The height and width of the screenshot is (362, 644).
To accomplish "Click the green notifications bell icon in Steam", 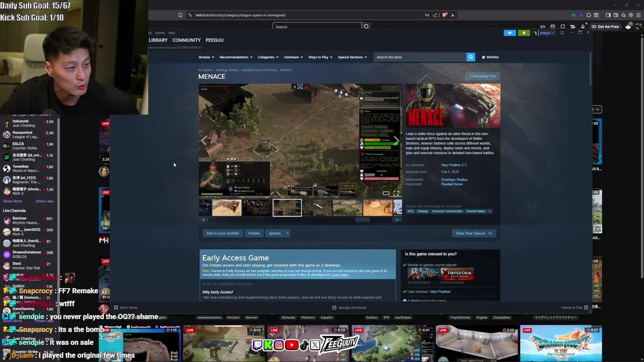I will (524, 33).
